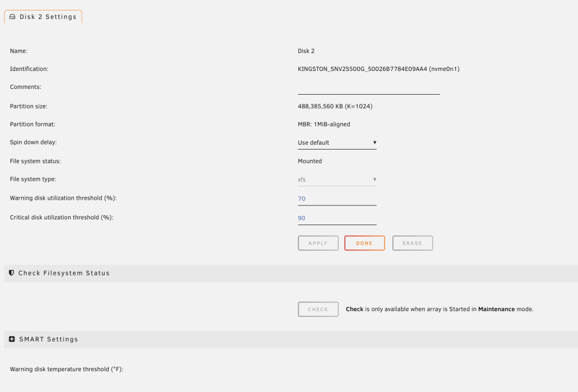Open the File system type xfs dropdown
Screen dimensions: 578x392
pyautogui.click(x=337, y=179)
